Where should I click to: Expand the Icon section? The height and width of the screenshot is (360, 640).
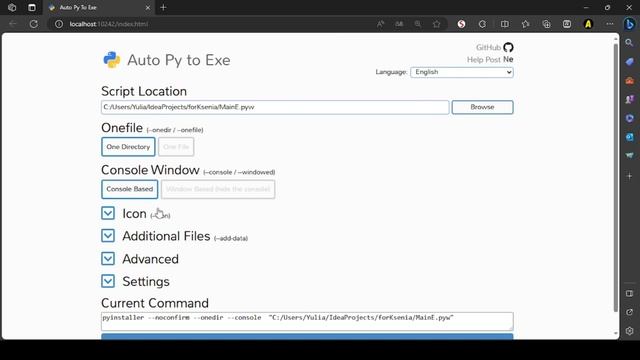coord(108,213)
